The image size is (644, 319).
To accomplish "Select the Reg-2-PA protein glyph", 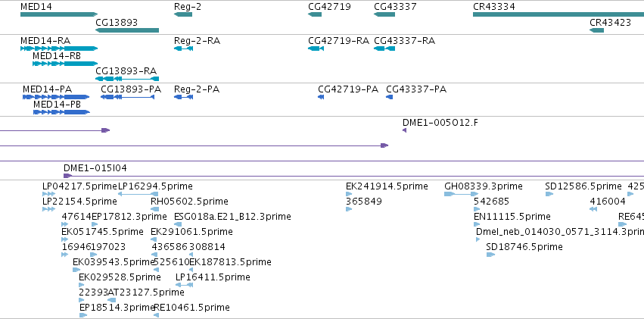I will coord(184,97).
